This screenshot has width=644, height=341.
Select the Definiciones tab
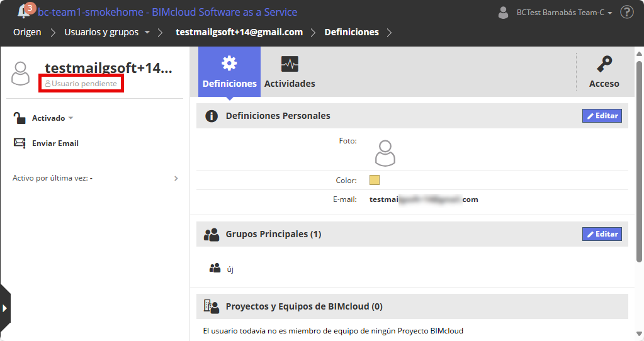229,72
